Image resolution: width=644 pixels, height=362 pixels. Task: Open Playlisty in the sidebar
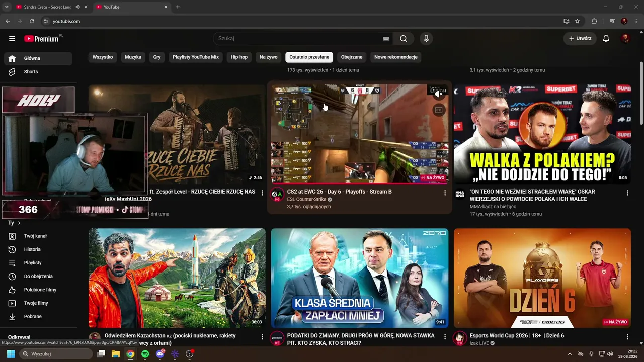(x=38, y=263)
